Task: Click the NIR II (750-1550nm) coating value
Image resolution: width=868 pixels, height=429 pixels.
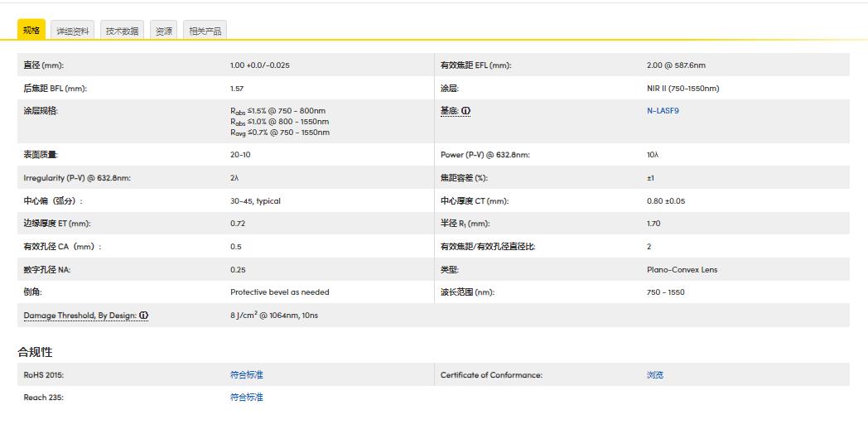Action: click(682, 89)
